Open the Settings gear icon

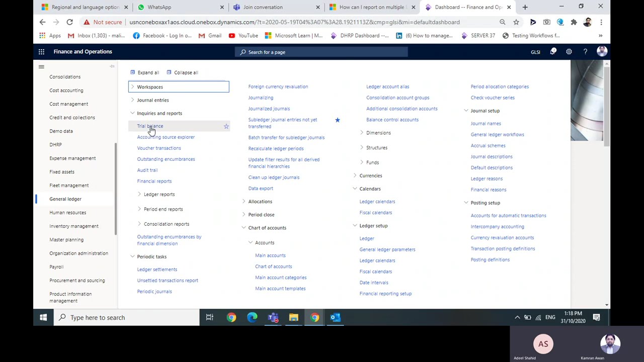pyautogui.click(x=569, y=52)
